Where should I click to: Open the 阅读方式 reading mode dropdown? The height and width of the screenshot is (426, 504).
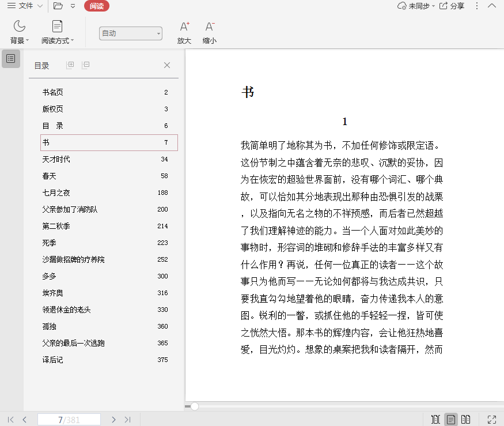click(57, 40)
